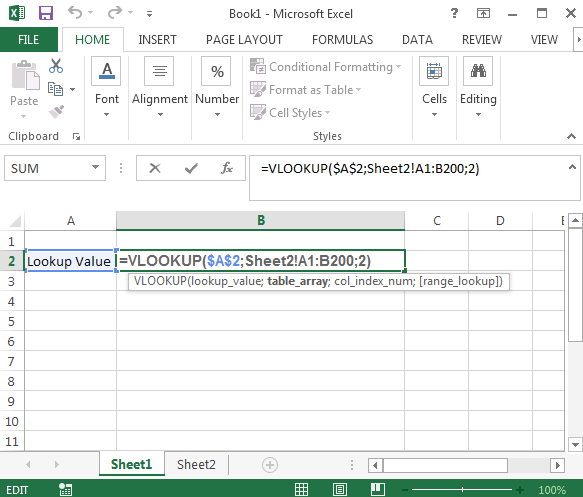Click the Undo arrow icon

(x=75, y=13)
